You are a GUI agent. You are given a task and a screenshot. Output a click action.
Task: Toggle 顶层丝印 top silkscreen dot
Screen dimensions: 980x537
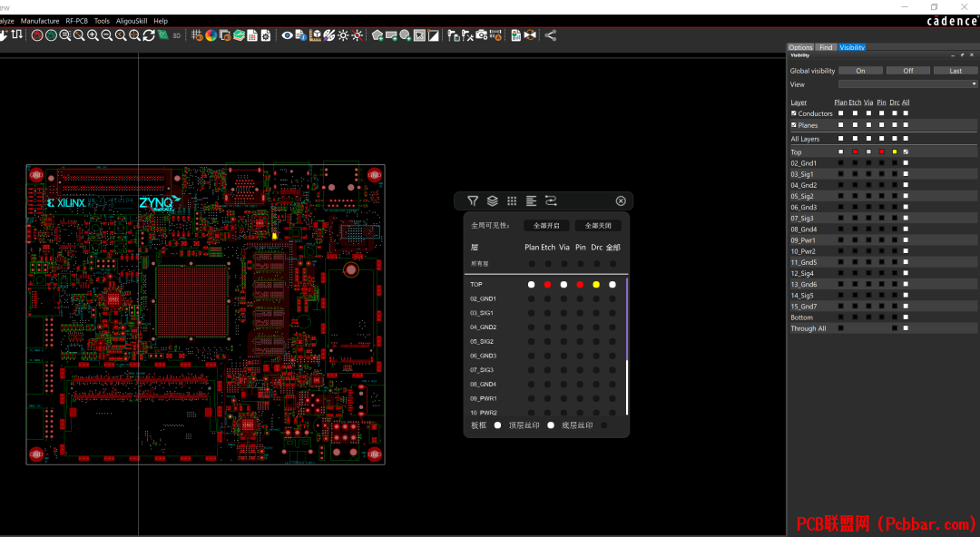(551, 425)
